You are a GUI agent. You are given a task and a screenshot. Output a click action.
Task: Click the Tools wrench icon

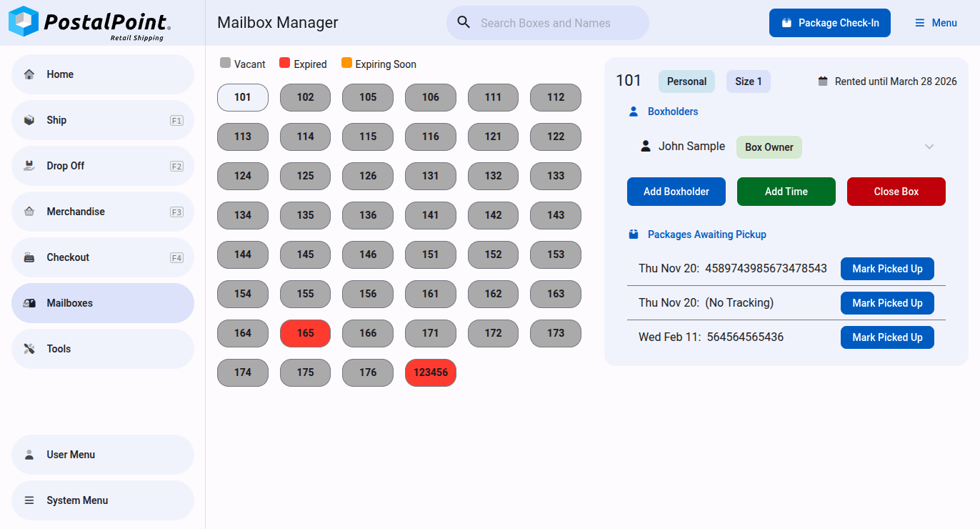tap(29, 349)
